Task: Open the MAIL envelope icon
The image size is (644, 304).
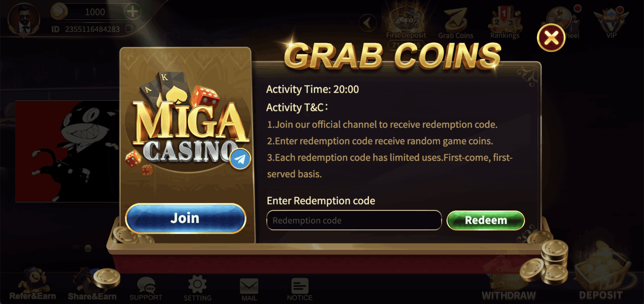Action: pyautogui.click(x=249, y=289)
